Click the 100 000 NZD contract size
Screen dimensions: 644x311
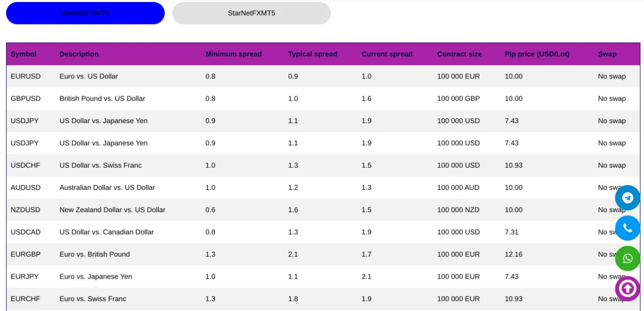click(458, 210)
